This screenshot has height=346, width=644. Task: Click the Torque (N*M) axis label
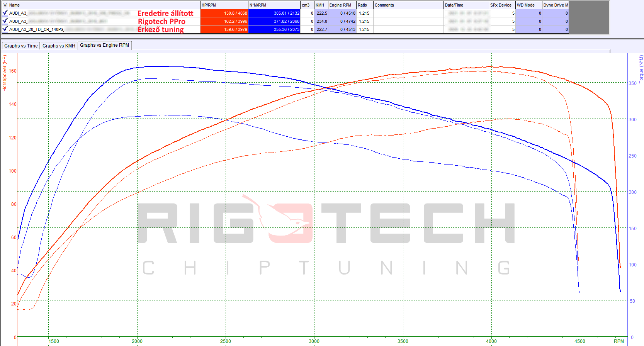click(x=641, y=69)
